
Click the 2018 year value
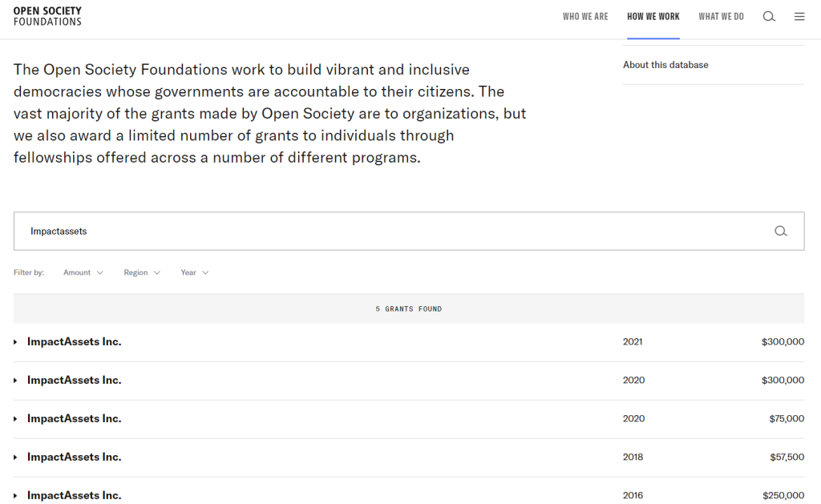click(633, 457)
